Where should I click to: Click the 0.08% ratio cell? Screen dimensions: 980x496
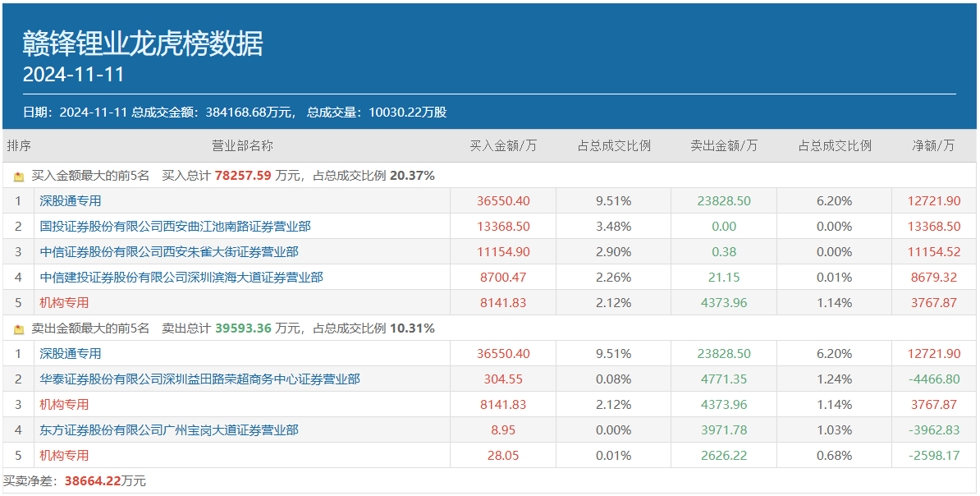click(x=614, y=379)
